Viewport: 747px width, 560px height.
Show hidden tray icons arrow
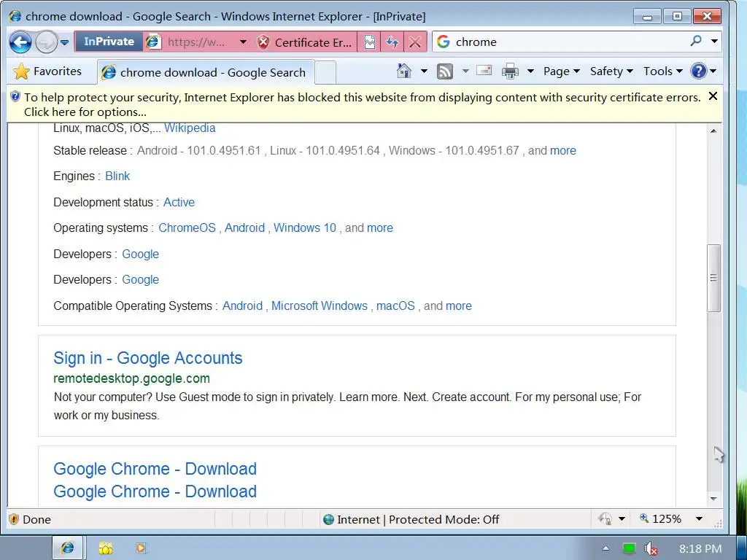605,548
